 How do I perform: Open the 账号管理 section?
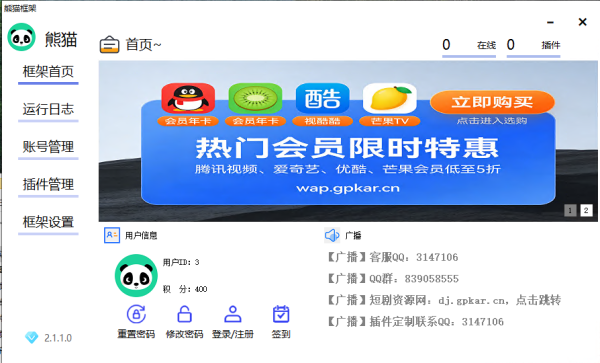(x=48, y=147)
